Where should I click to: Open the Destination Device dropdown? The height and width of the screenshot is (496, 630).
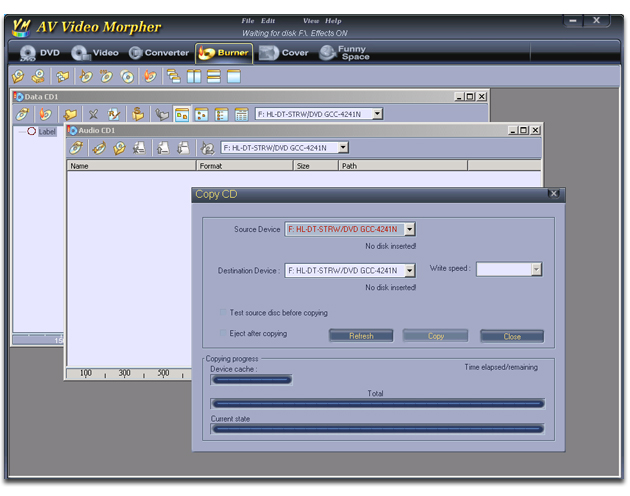pyautogui.click(x=410, y=270)
